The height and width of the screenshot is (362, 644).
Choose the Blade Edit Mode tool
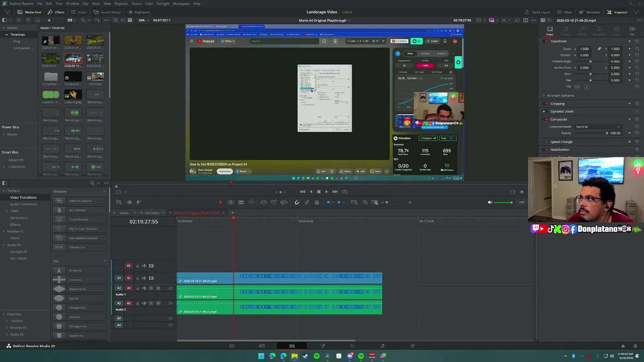click(x=241, y=202)
